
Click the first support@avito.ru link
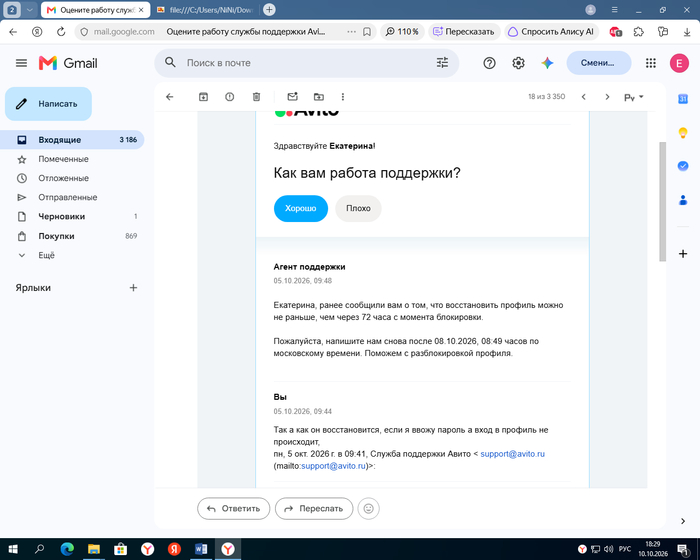(x=512, y=454)
